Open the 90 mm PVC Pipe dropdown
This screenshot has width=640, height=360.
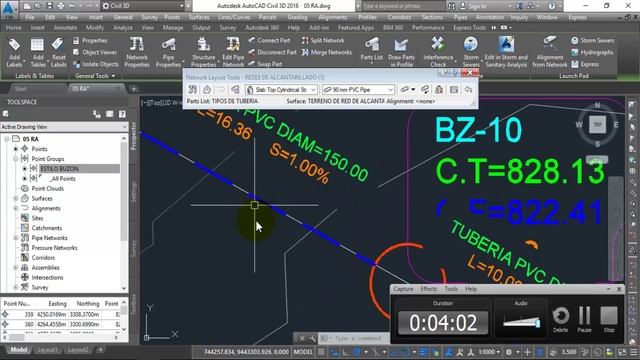pyautogui.click(x=358, y=89)
